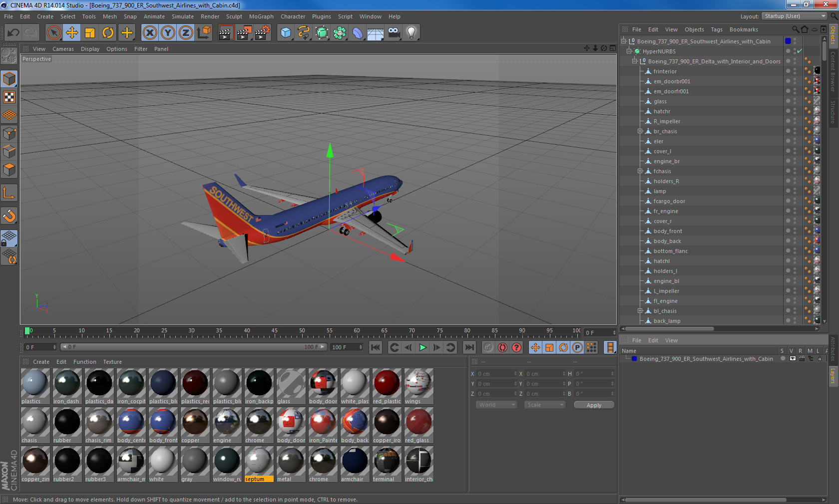This screenshot has width=839, height=504.
Task: Activate the Rotate tool
Action: [x=108, y=33]
